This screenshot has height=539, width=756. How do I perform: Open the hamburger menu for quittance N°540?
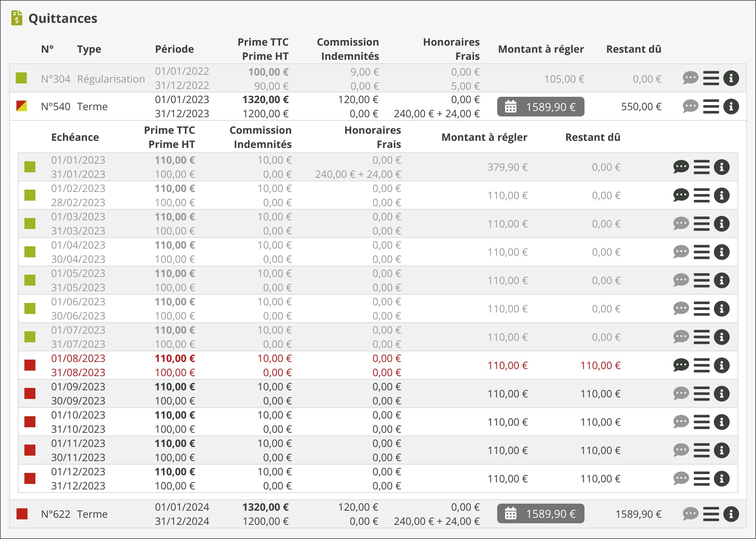click(711, 106)
